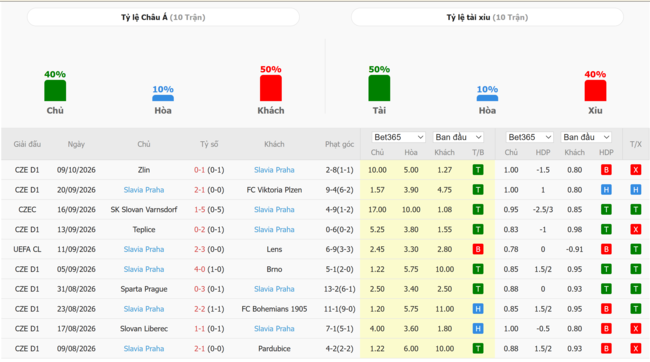650x362 pixels.
Task: Click the red X T/X badge in Zlin row
Action: tap(635, 170)
